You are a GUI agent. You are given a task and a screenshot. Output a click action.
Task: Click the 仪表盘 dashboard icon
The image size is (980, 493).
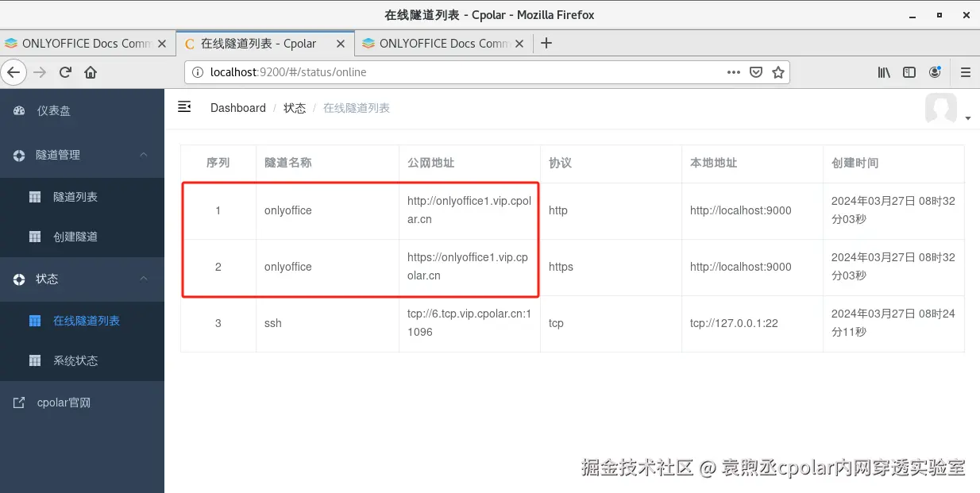click(x=19, y=111)
